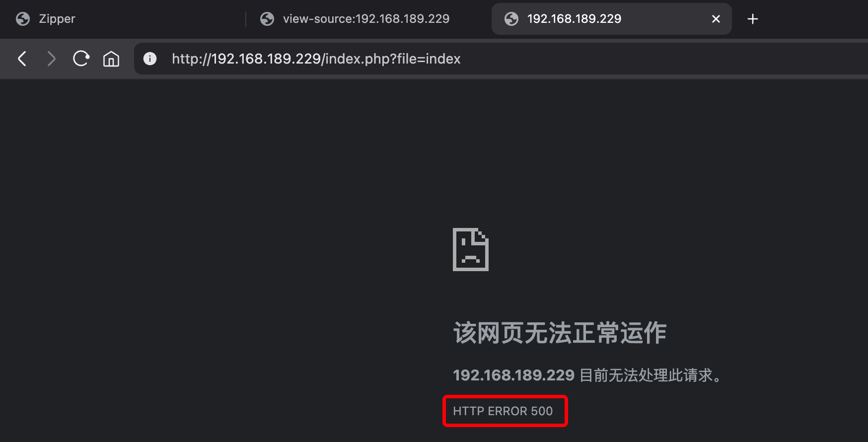Click the HTTP ERROR 500 text
This screenshot has width=868, height=442.
coord(503,411)
